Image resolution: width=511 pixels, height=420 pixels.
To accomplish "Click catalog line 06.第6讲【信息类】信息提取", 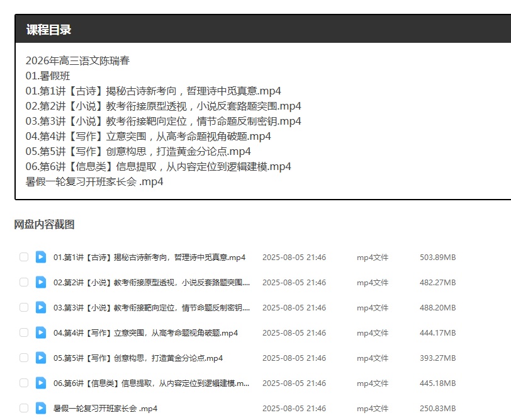I will [159, 167].
